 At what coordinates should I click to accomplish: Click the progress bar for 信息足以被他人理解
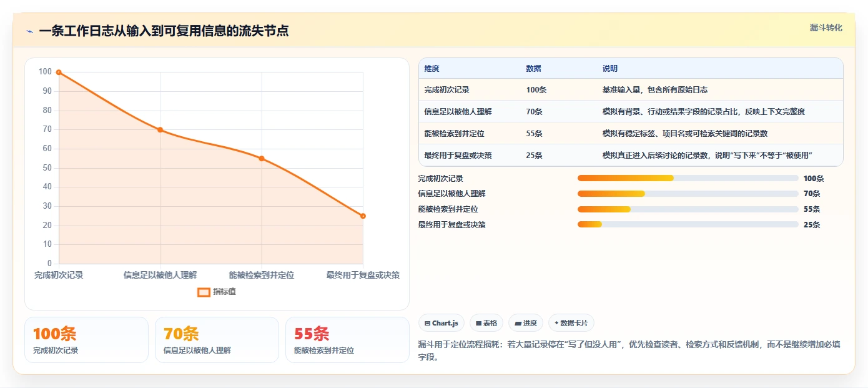pyautogui.click(x=688, y=194)
